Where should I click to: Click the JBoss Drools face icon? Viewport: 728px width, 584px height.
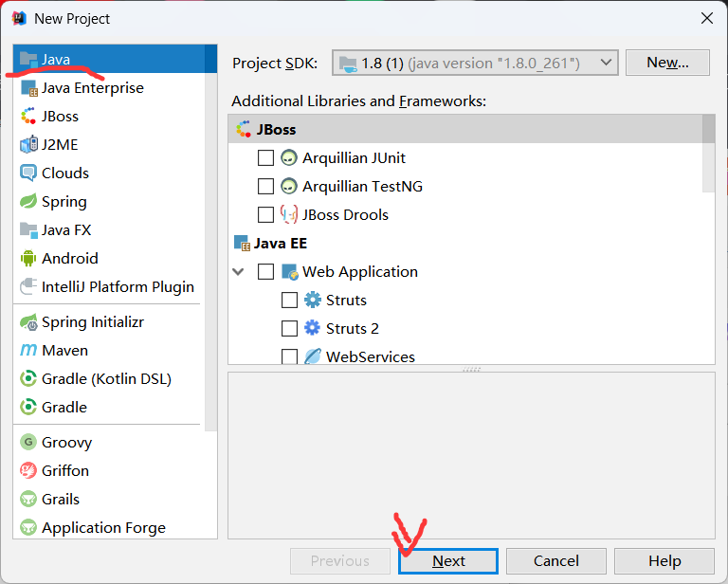pos(289,214)
